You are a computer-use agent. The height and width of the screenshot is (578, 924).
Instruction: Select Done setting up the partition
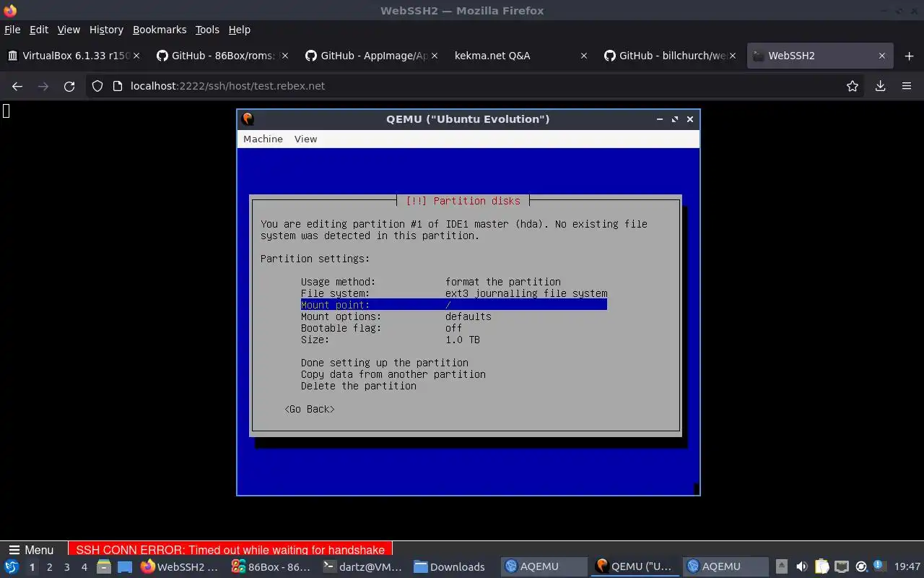385,363
